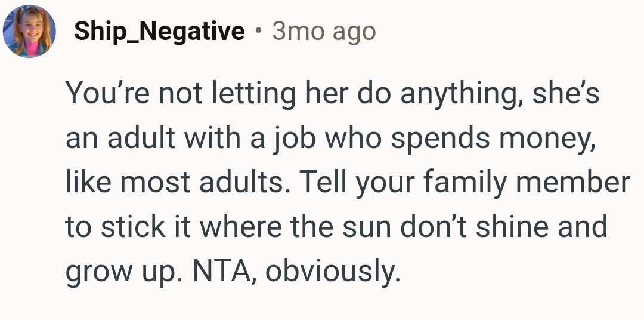Image resolution: width=644 pixels, height=320 pixels.
Task: Click the word "member" at the line end
Action: pos(573,183)
